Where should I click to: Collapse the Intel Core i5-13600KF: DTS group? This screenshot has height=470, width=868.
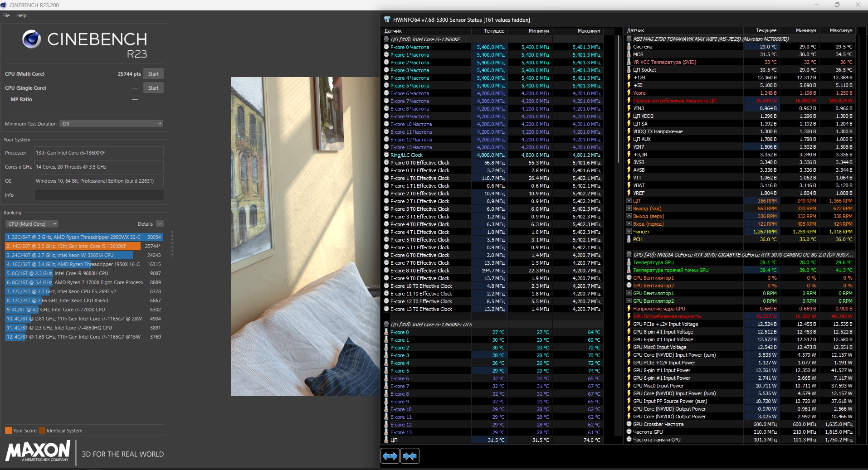386,325
